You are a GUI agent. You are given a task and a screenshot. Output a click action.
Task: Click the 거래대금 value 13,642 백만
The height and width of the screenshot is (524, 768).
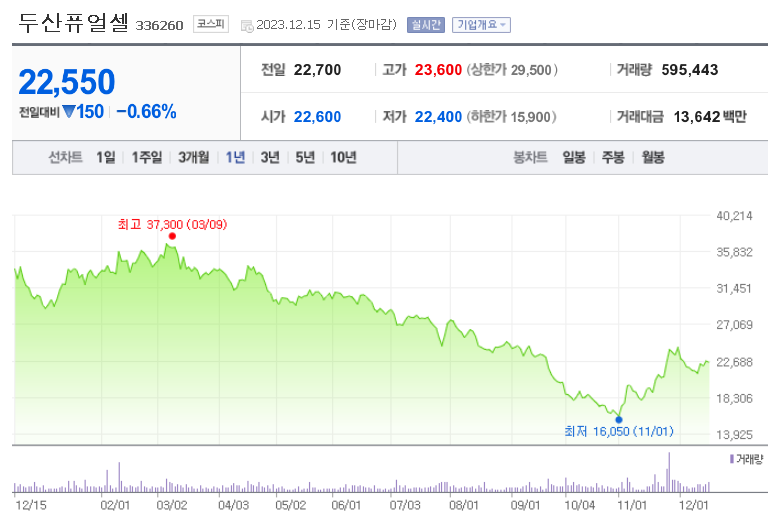[710, 117]
